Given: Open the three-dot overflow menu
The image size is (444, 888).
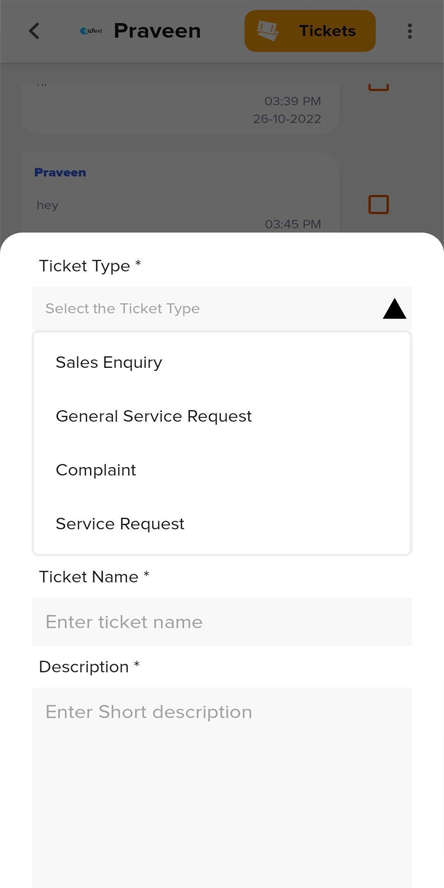Looking at the screenshot, I should click(x=409, y=31).
